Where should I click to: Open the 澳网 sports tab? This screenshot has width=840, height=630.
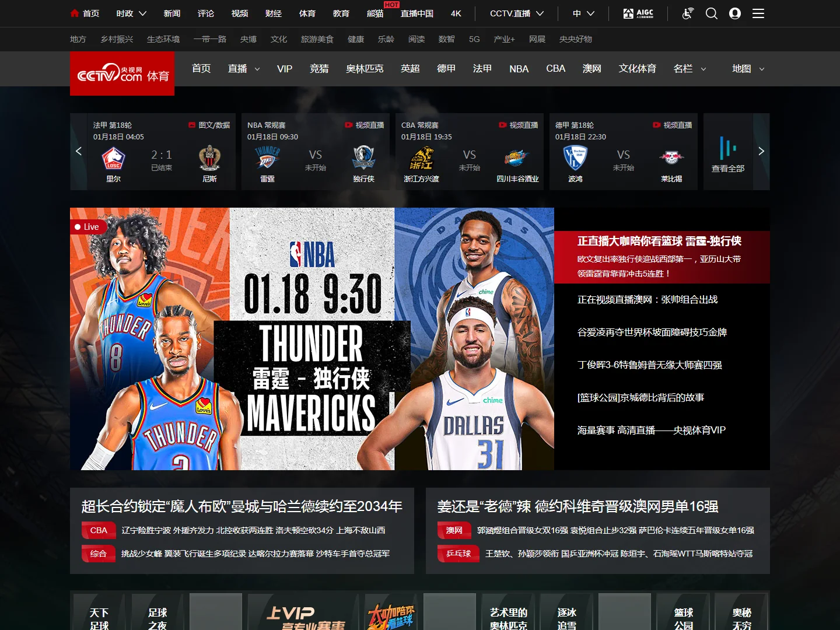tap(591, 69)
